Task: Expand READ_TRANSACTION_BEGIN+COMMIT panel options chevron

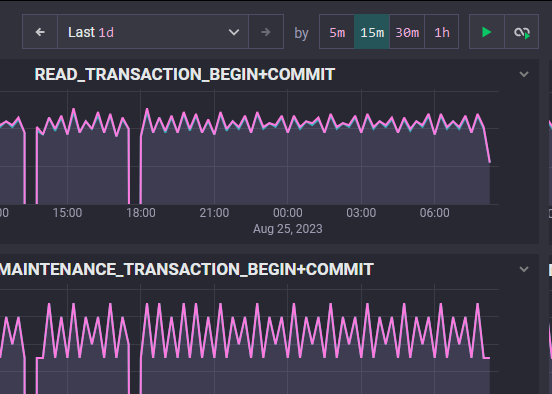Action: coord(524,74)
